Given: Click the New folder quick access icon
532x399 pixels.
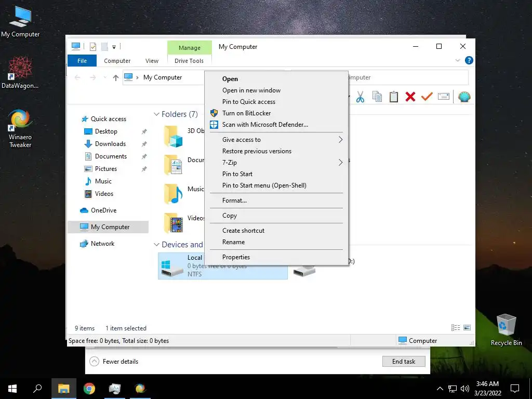Looking at the screenshot, I should 104,47.
